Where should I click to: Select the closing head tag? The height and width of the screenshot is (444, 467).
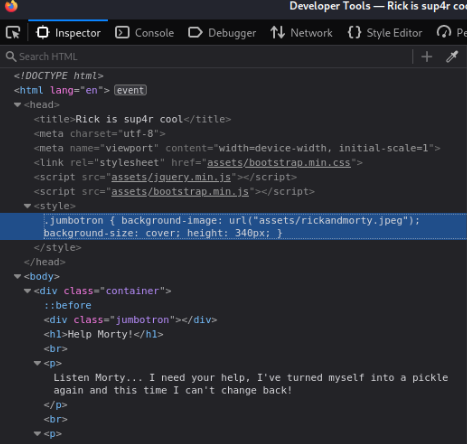click(45, 262)
